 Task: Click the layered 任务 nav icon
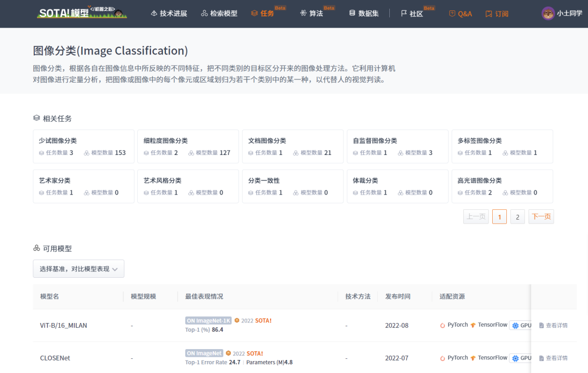pos(254,14)
